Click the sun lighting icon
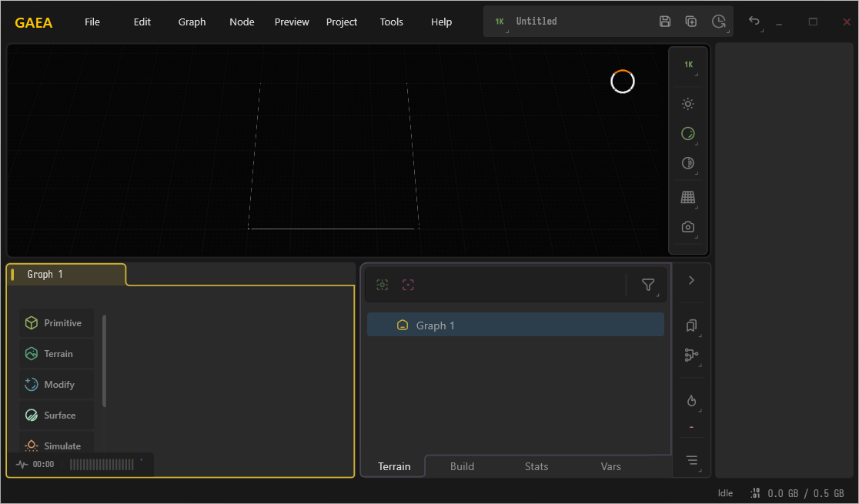Screen dimensions: 859x504 pos(688,104)
